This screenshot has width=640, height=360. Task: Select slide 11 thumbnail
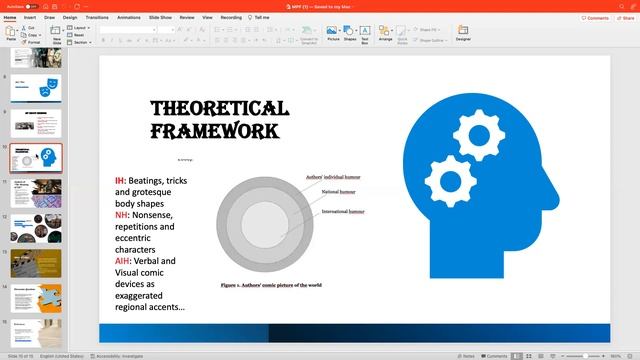click(x=36, y=193)
